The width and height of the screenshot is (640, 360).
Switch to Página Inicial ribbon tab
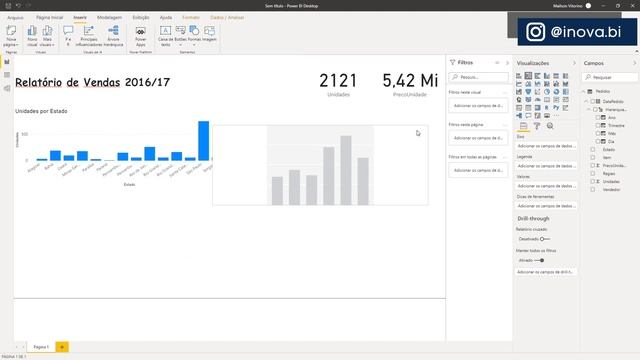(49, 18)
